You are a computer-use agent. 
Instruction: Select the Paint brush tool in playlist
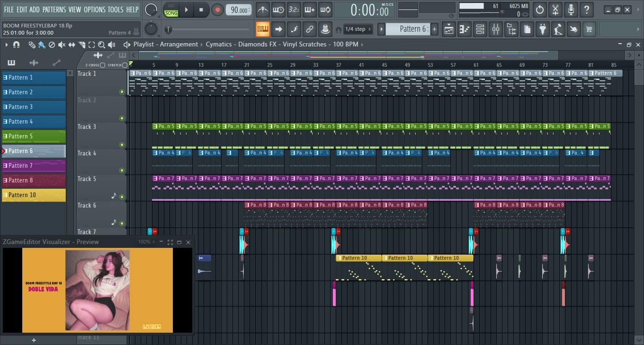point(42,45)
